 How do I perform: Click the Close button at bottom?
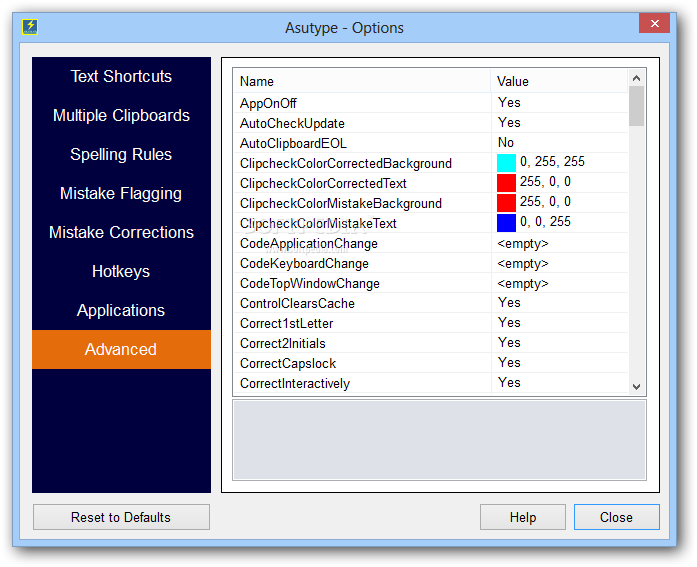(617, 517)
